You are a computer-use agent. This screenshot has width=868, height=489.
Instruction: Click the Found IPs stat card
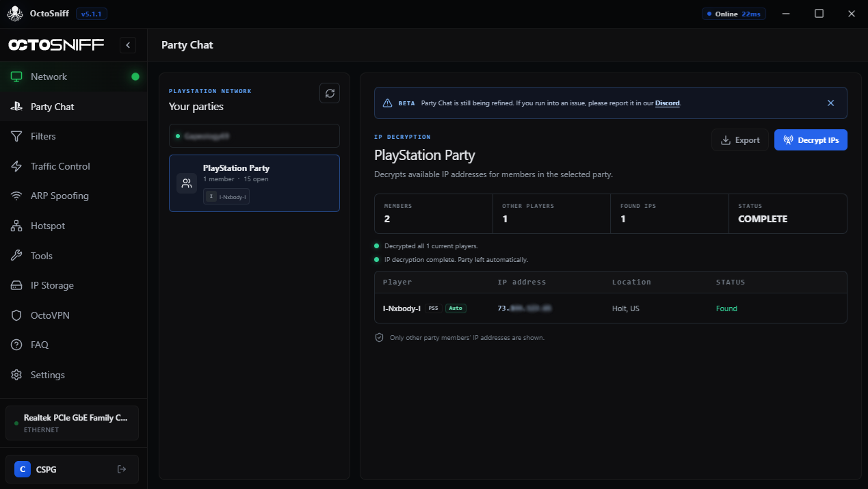(x=670, y=213)
